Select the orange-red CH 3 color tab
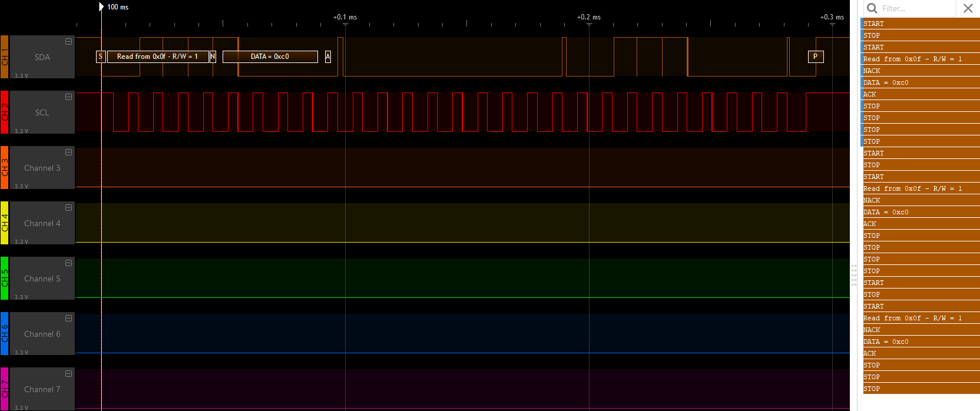Viewport: 980px width, 411px height. pos(4,167)
